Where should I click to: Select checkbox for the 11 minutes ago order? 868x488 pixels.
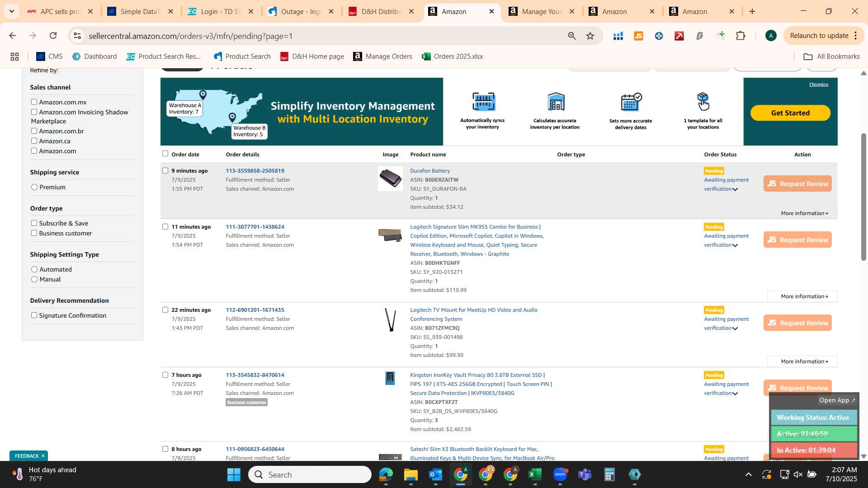165,227
